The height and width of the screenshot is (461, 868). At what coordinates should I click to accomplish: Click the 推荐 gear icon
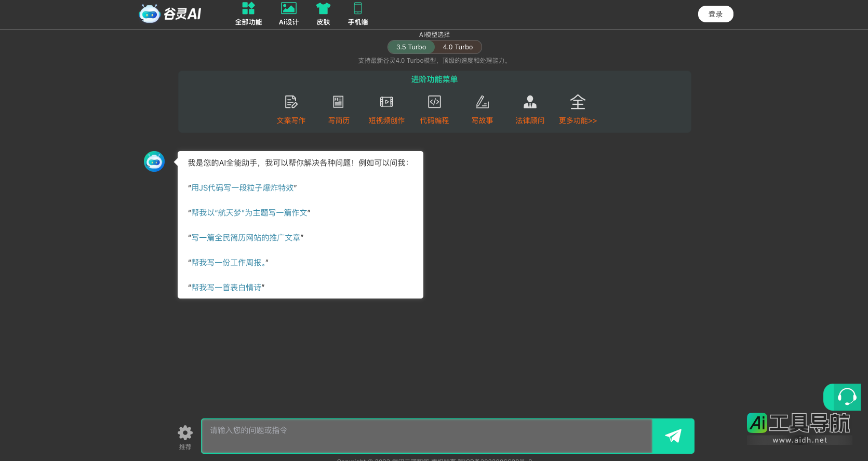click(185, 433)
